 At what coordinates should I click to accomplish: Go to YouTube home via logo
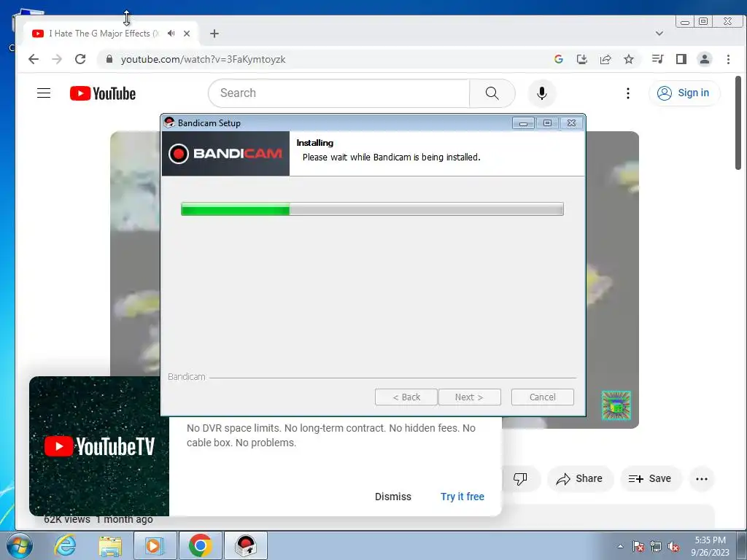(103, 93)
